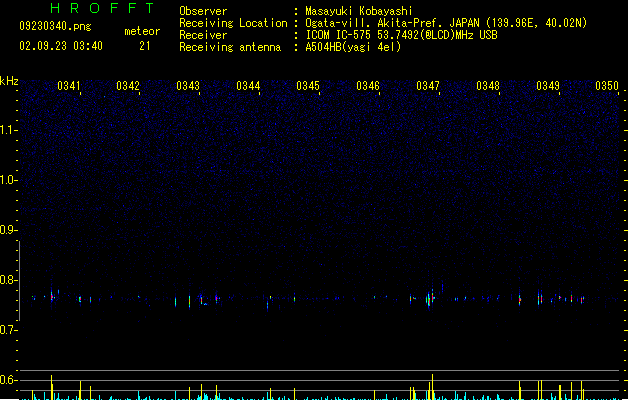Click the 0348 time marker
The image size is (629, 400).
pyautogui.click(x=488, y=86)
